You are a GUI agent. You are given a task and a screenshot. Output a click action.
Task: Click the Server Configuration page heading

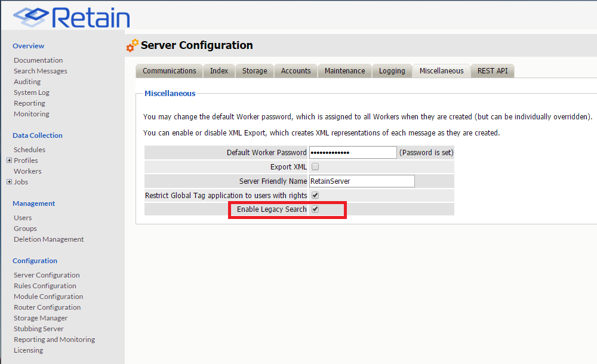(x=197, y=45)
